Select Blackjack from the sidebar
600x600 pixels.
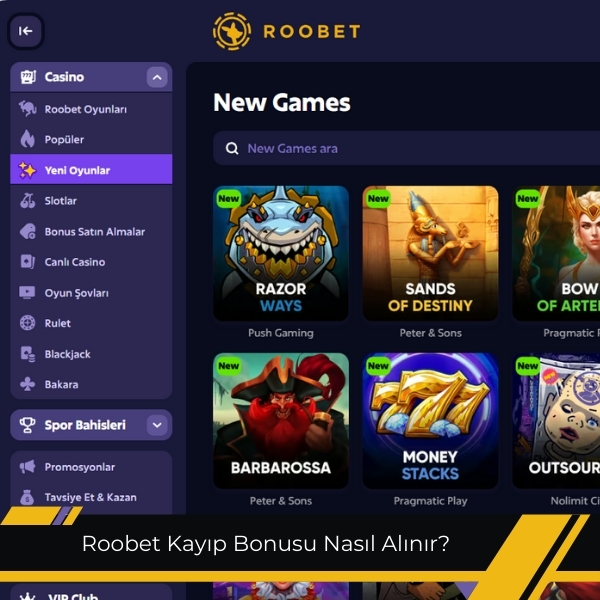91,354
